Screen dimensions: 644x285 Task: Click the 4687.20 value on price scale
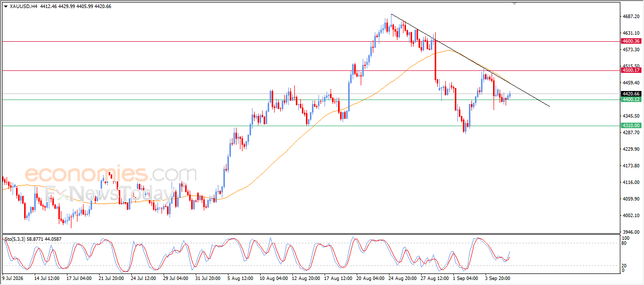coord(630,17)
